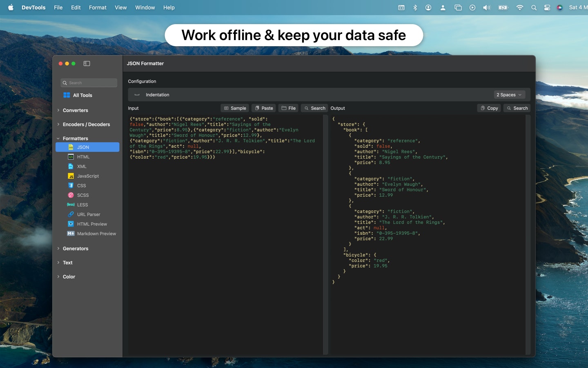
Task: Open the HTML Preview icon
Action: click(71, 224)
